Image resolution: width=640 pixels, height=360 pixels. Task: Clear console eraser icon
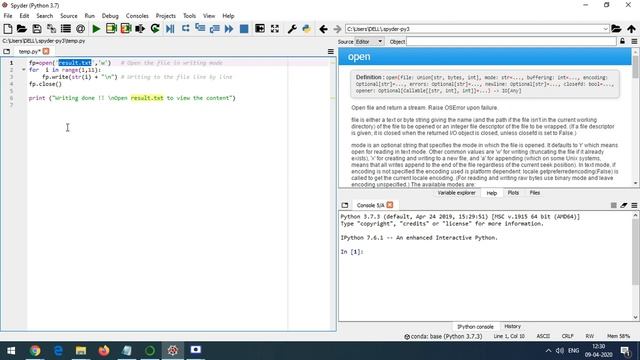(x=624, y=205)
